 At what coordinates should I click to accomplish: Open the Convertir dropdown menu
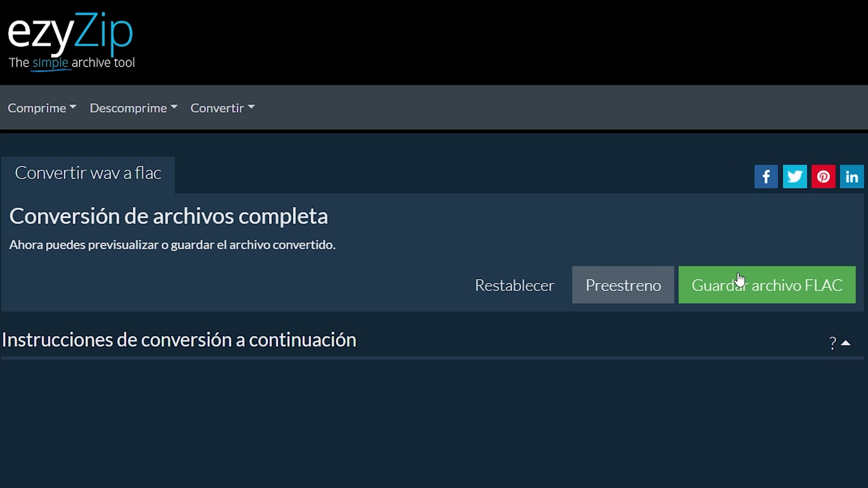click(222, 108)
